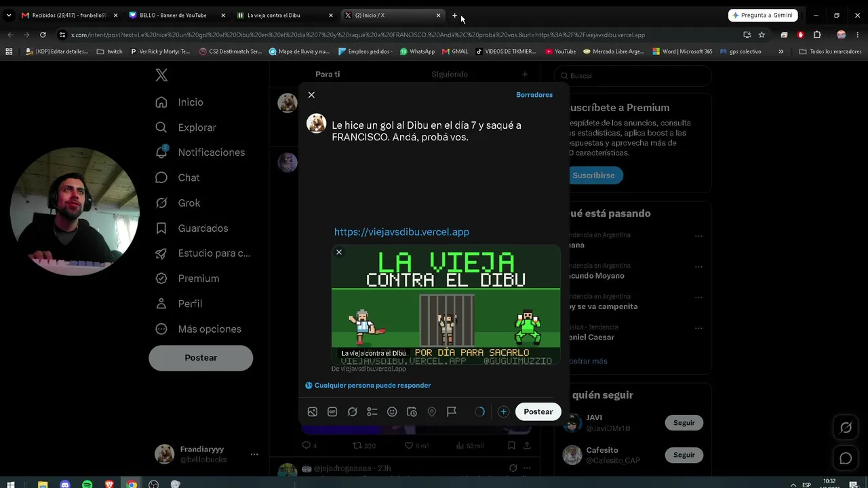Open Chat in the sidebar

tap(178, 178)
